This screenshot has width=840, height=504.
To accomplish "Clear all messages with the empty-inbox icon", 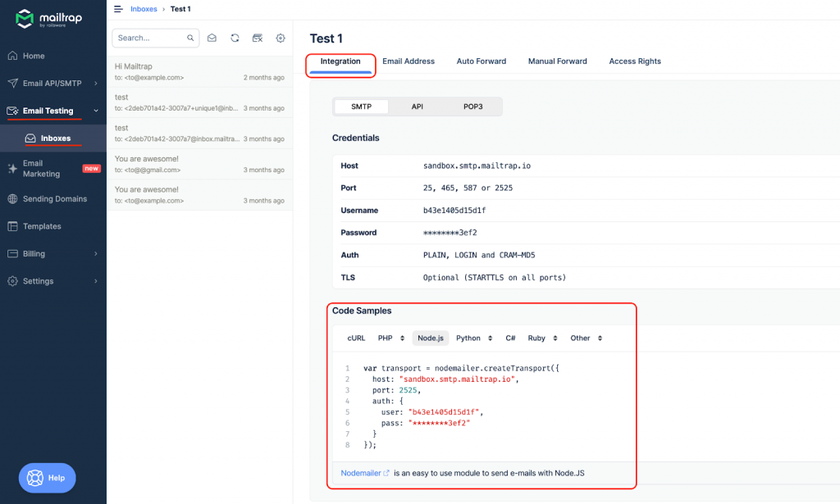I will pos(258,38).
